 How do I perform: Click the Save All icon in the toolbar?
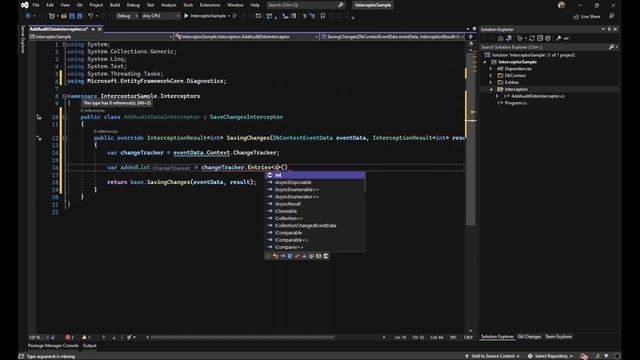pos(80,16)
